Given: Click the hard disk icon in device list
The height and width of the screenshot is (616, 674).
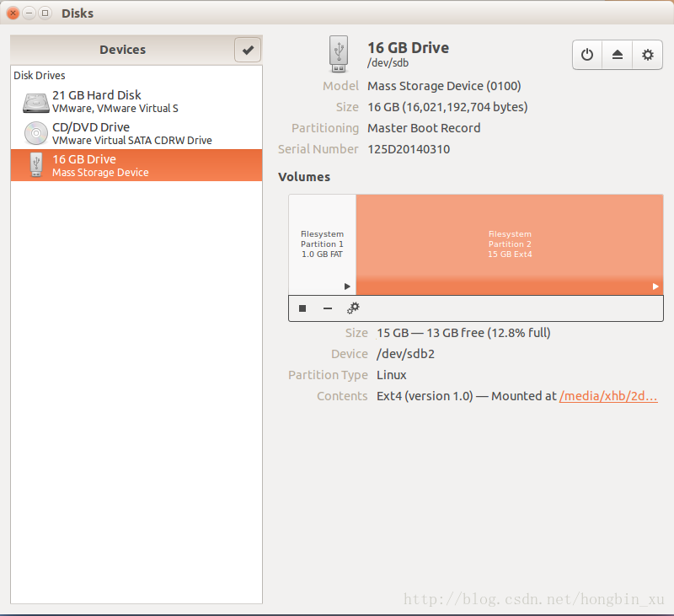Looking at the screenshot, I should (35, 103).
